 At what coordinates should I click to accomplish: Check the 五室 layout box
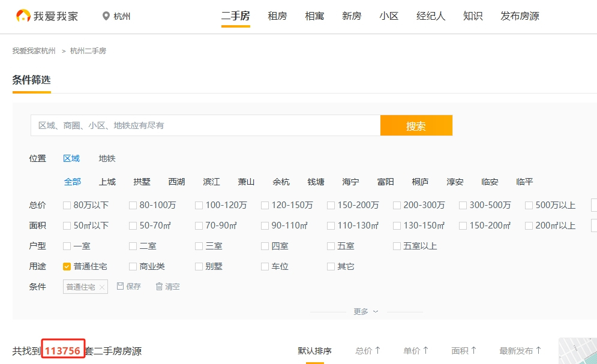pyautogui.click(x=331, y=246)
